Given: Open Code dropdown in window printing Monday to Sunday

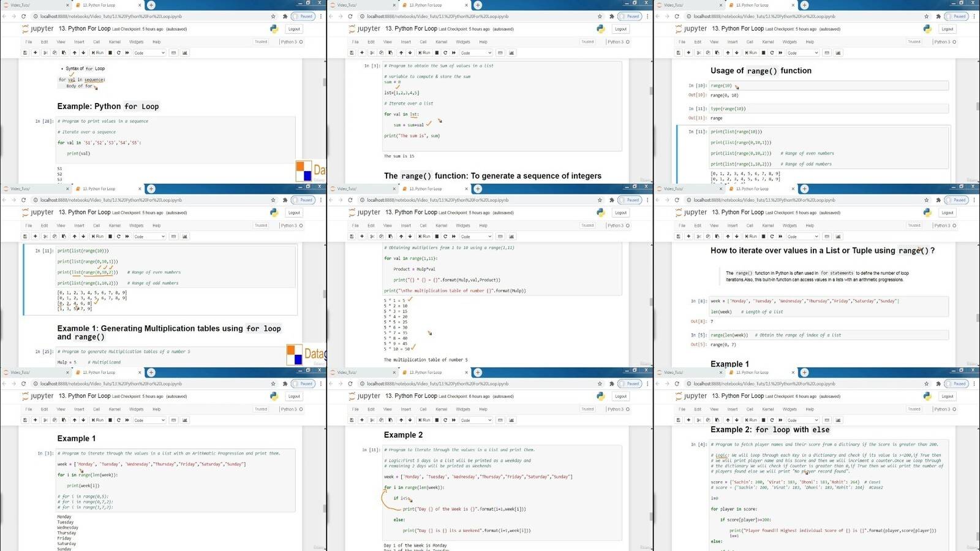Looking at the screenshot, I should 149,420.
